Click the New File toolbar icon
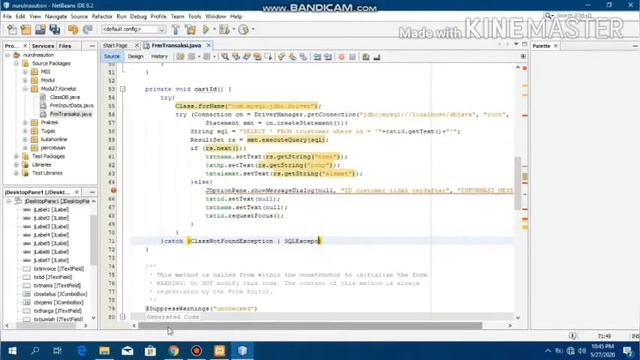The width and height of the screenshot is (640, 360). click(12, 29)
